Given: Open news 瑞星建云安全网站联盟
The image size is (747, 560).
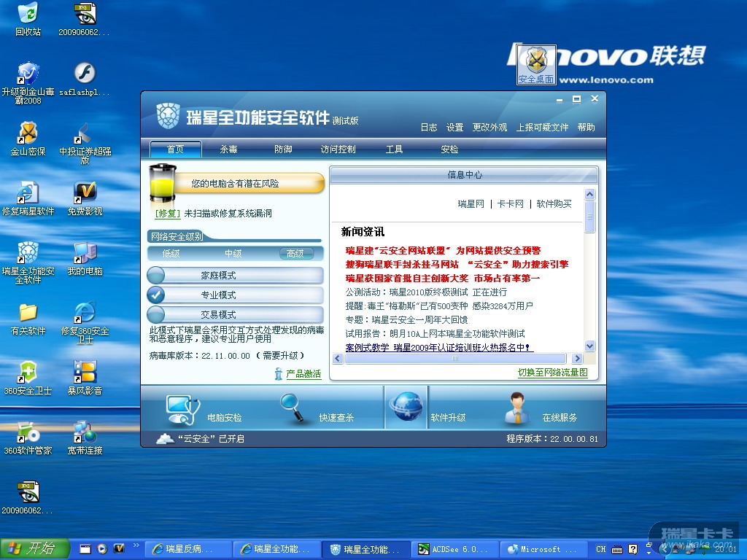Looking at the screenshot, I should [444, 251].
